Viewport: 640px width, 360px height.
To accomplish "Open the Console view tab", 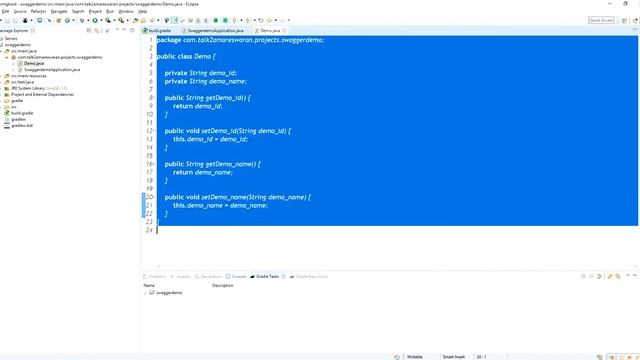I will coord(236,276).
